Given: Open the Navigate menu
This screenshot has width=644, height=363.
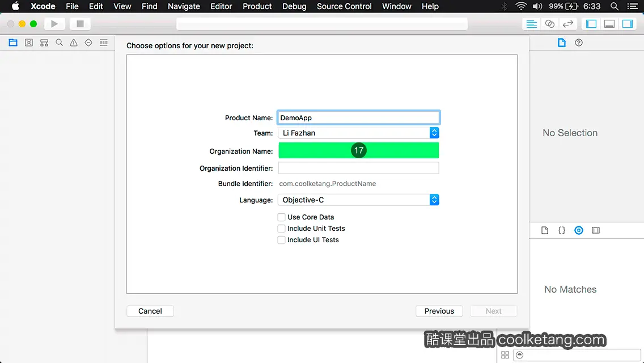Looking at the screenshot, I should pyautogui.click(x=184, y=6).
